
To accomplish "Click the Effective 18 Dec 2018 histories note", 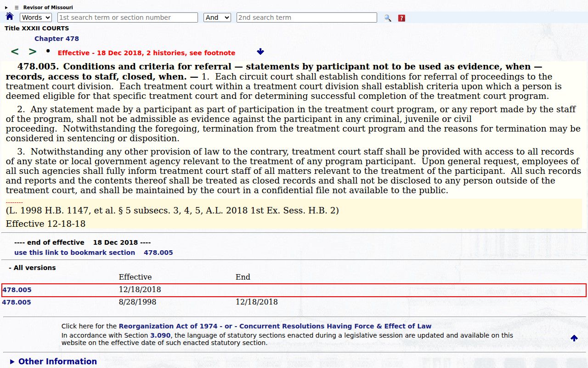I will [147, 53].
